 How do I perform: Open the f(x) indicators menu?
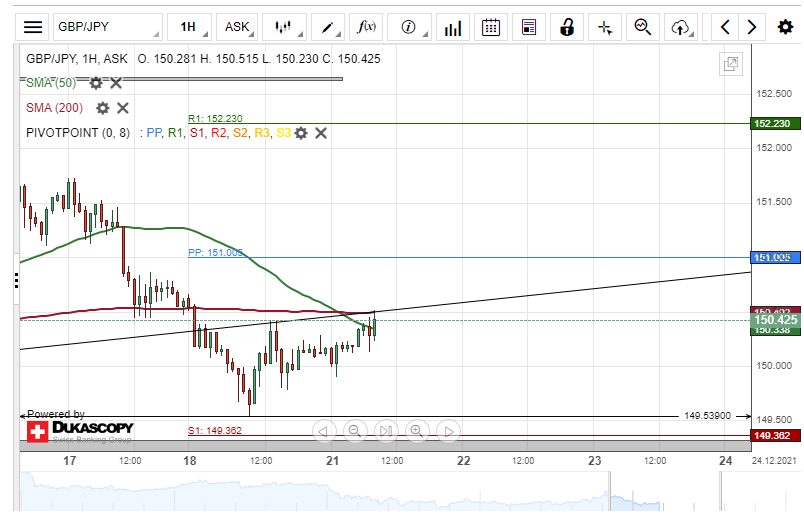coord(366,27)
